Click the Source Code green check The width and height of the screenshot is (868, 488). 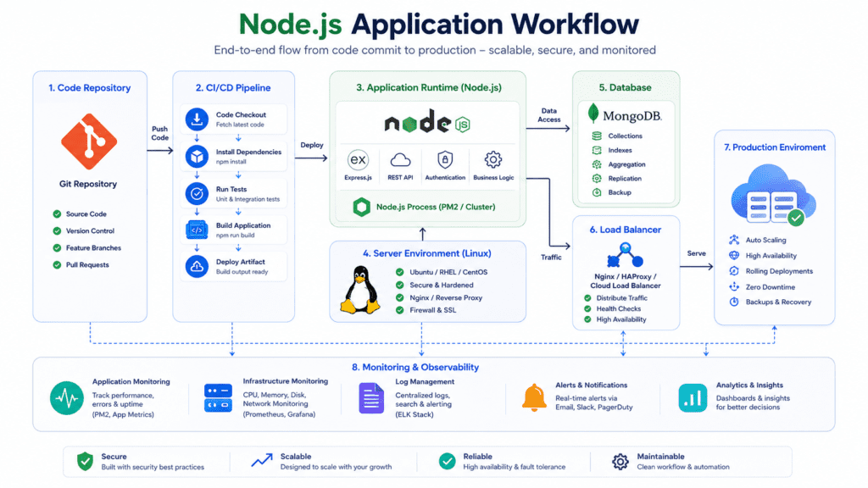57,213
